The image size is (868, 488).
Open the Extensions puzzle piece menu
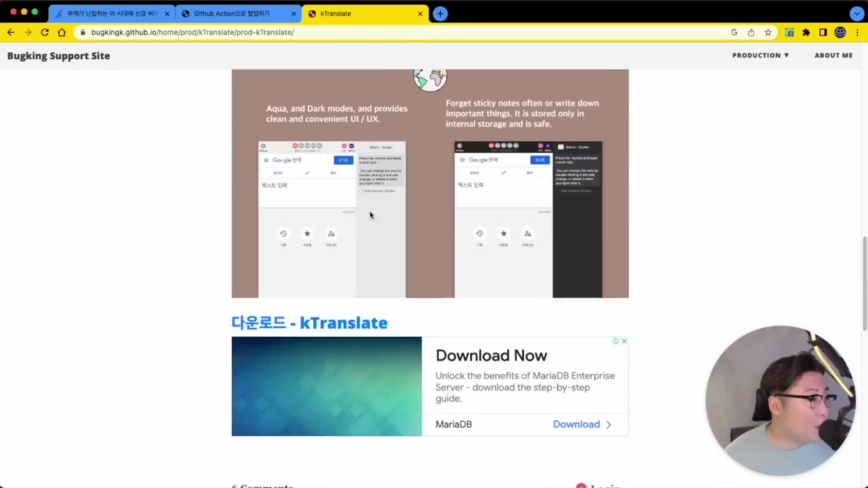[x=806, y=32]
